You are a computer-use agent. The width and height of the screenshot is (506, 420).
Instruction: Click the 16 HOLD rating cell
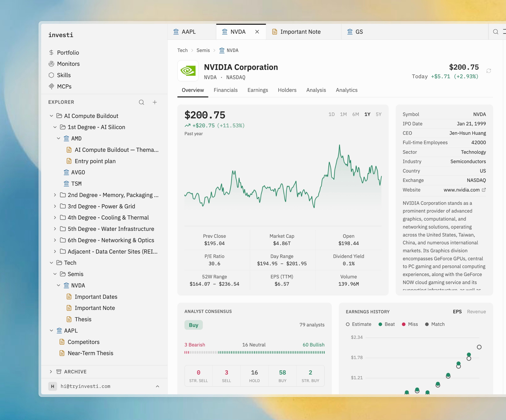[254, 376]
